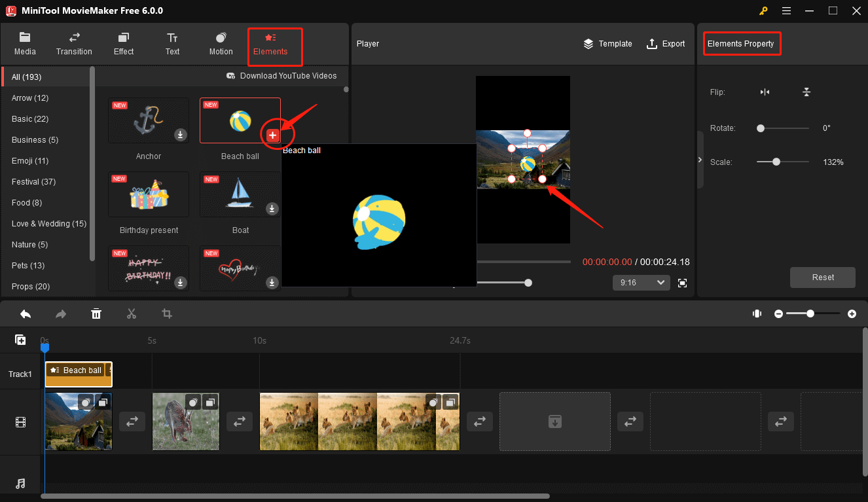Download the heart Happy Birthday element
The width and height of the screenshot is (868, 502).
click(x=272, y=283)
